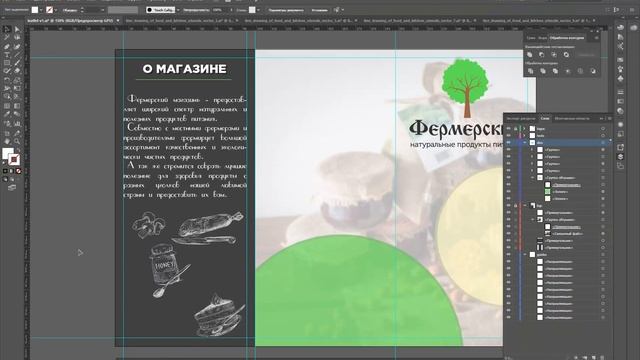
Task: Open the Touch Callig brush dropdown
Action: click(x=178, y=9)
